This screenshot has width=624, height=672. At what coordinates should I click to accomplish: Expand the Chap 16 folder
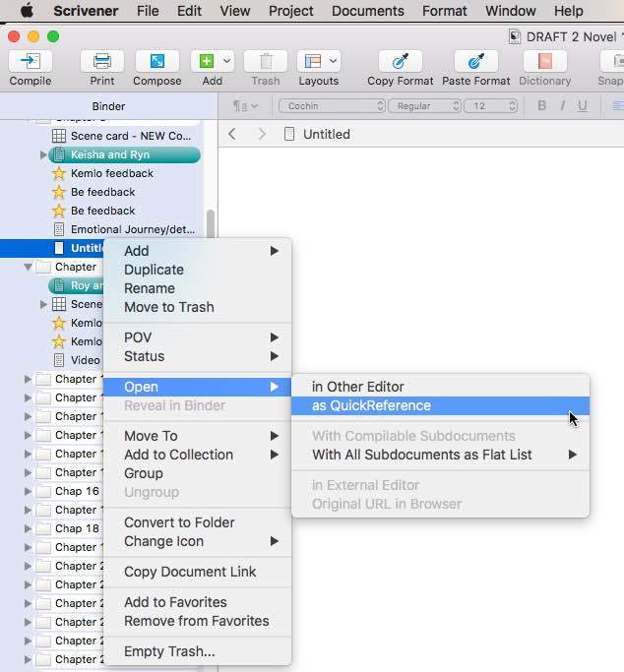(28, 491)
